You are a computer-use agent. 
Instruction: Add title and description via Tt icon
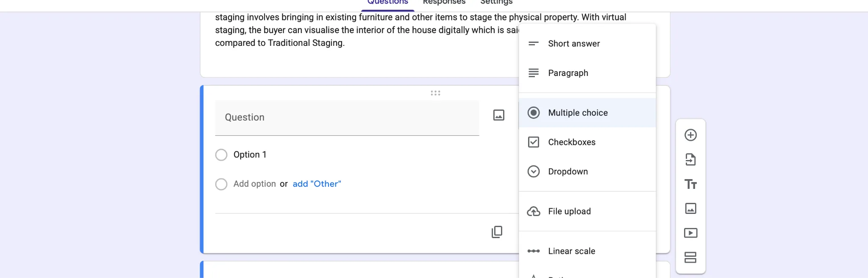690,184
